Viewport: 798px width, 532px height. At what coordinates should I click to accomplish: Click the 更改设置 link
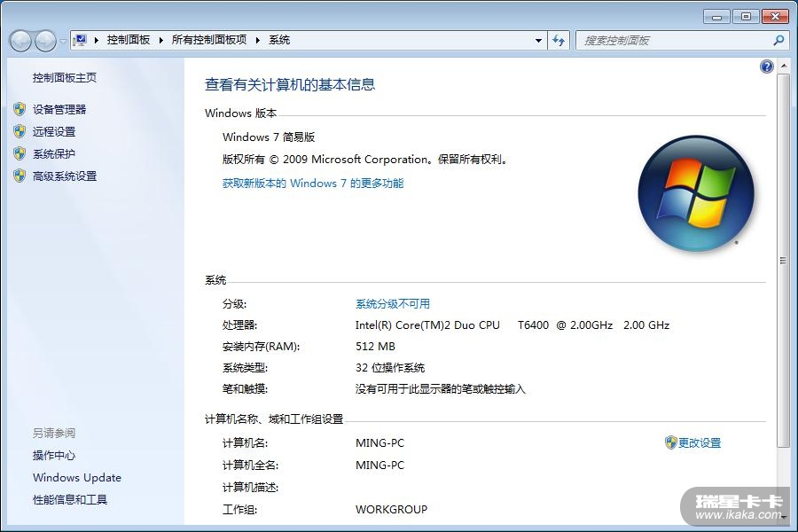coord(700,443)
